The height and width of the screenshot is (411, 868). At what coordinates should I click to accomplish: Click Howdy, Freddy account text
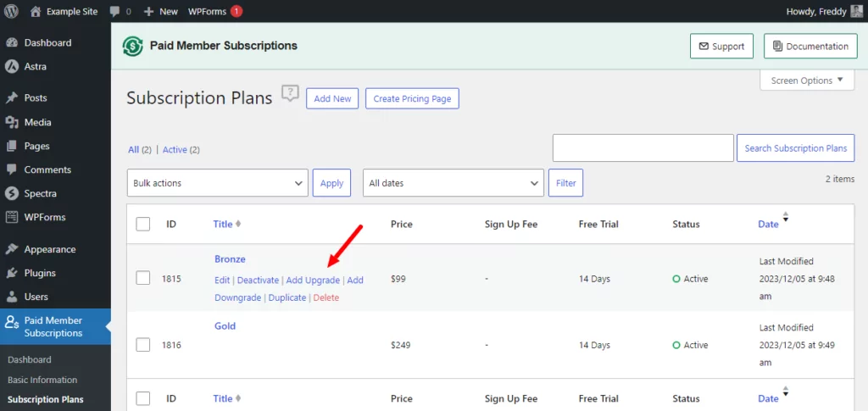816,12
